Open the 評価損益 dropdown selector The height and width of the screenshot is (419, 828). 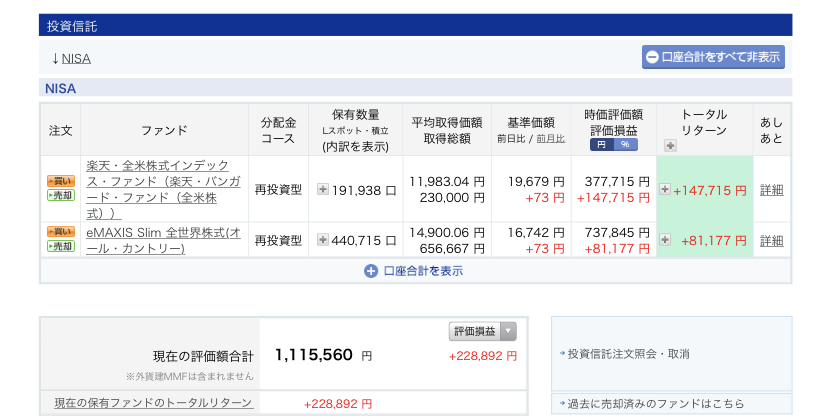click(x=483, y=331)
